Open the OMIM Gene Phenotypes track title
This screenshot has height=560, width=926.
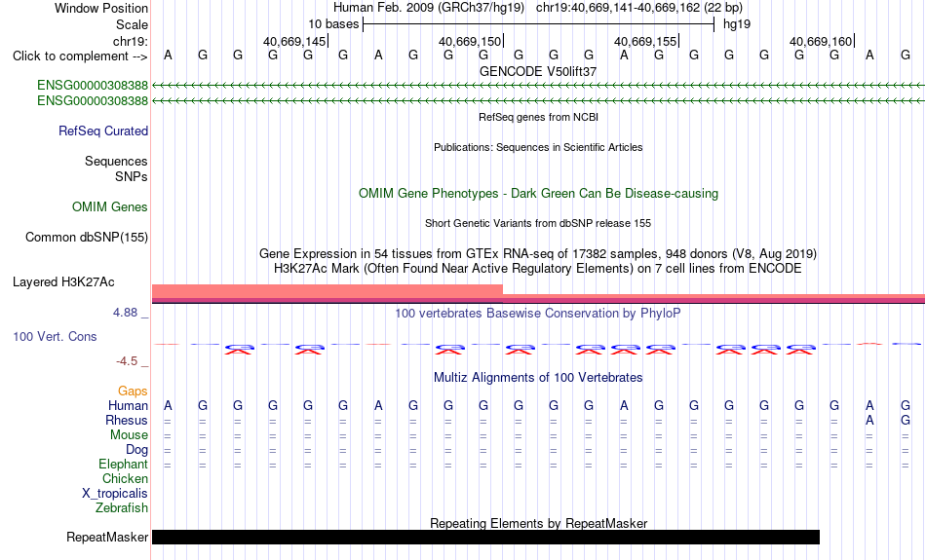point(538,194)
